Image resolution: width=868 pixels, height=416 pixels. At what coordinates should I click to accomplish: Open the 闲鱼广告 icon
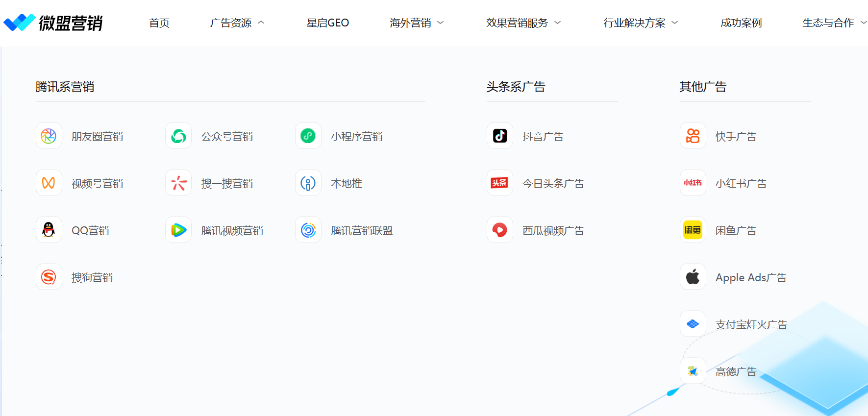tap(693, 230)
